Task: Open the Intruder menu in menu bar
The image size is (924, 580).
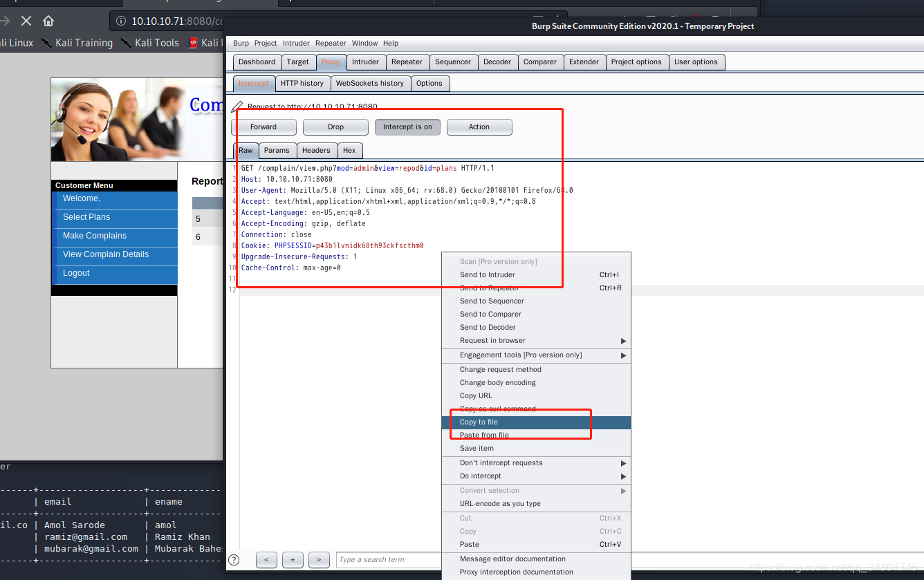Action: click(296, 43)
